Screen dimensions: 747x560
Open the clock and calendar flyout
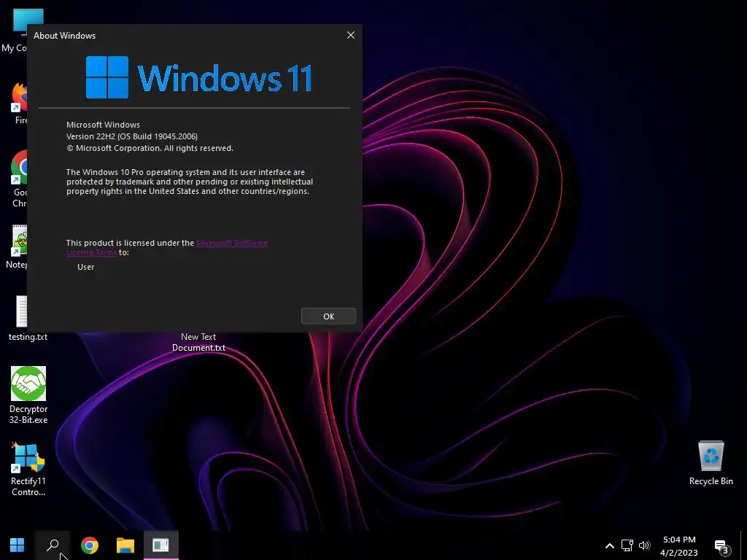[x=679, y=545]
